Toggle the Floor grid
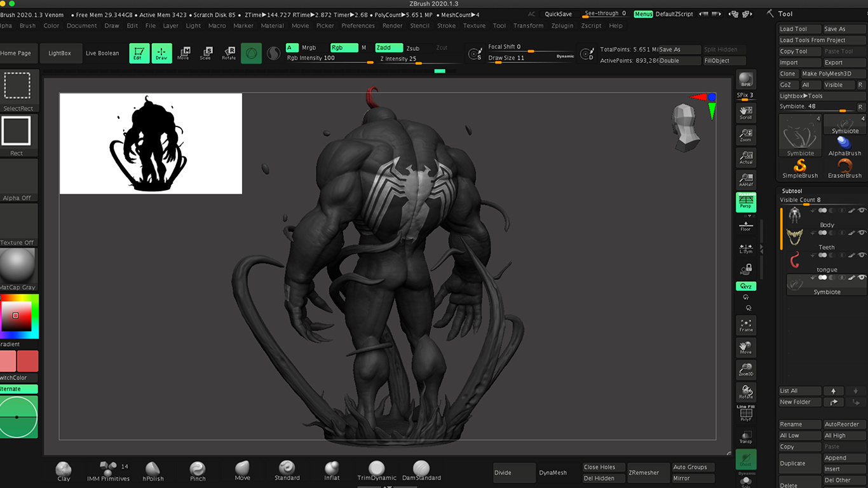This screenshot has height=488, width=868. (x=746, y=225)
